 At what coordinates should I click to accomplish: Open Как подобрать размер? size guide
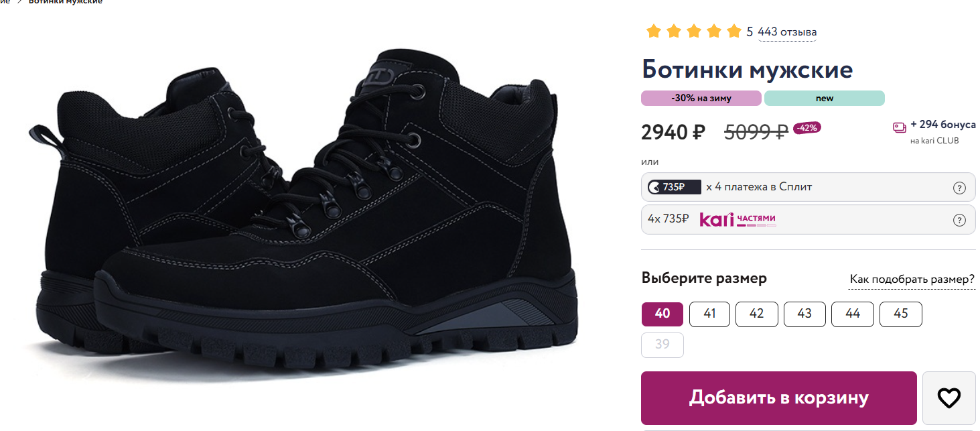pyautogui.click(x=912, y=279)
